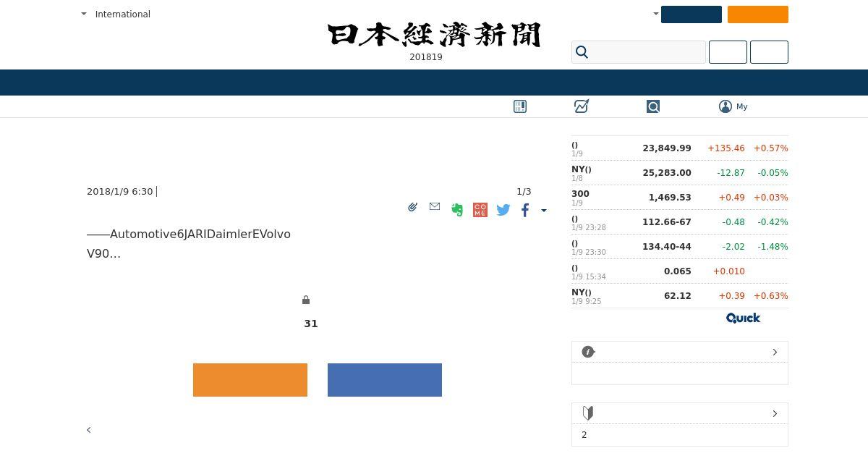Share the article on Facebook
The image size is (868, 456).
click(525, 210)
